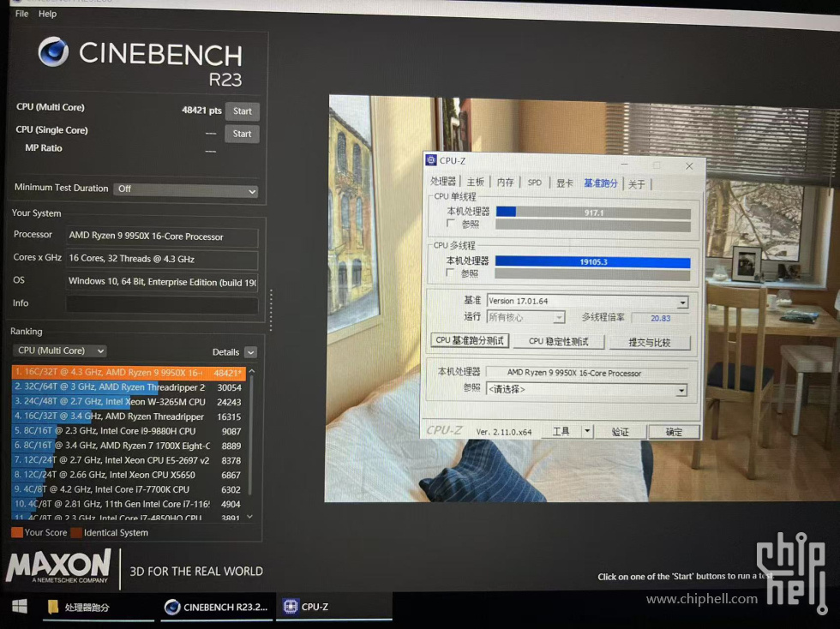This screenshot has height=629, width=840.
Task: Select the Xeon E5-2697 v2 ranking row
Action: 129,460
